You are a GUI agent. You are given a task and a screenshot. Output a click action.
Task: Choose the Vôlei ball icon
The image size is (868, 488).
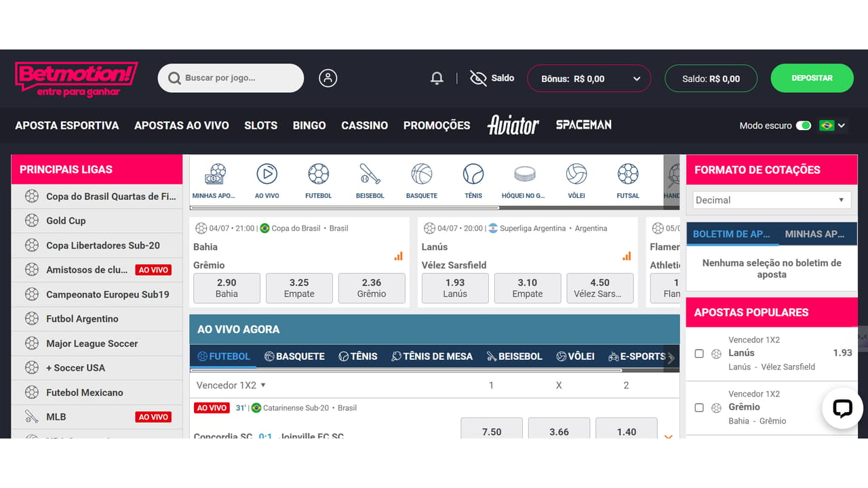tap(576, 174)
